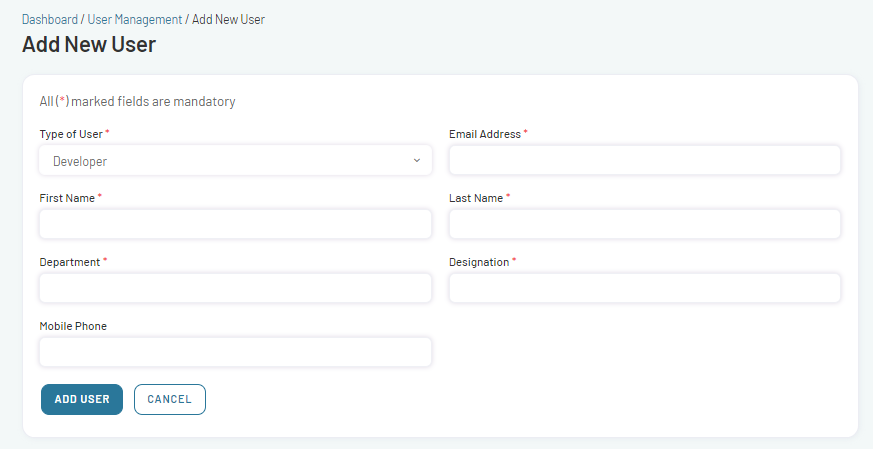Click the Department input field

(x=236, y=288)
